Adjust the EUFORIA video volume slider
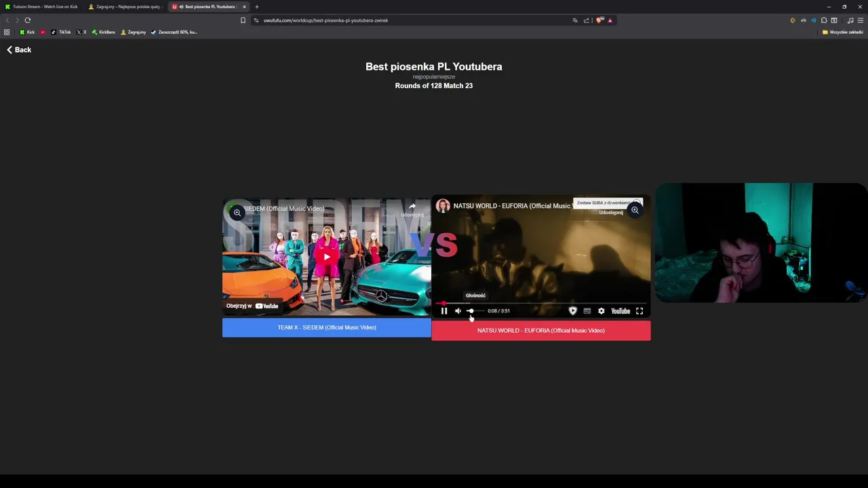 click(474, 311)
